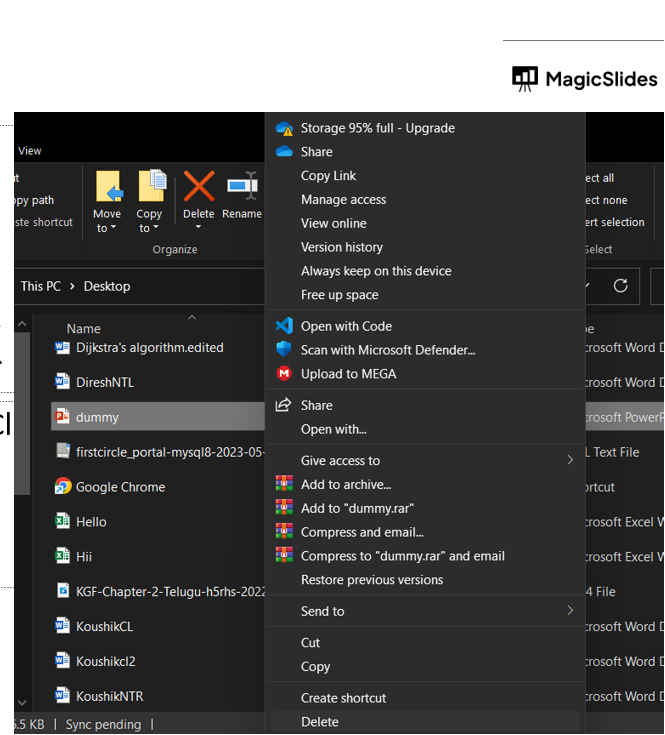Click the dummy PowerPoint file icon

click(x=62, y=417)
